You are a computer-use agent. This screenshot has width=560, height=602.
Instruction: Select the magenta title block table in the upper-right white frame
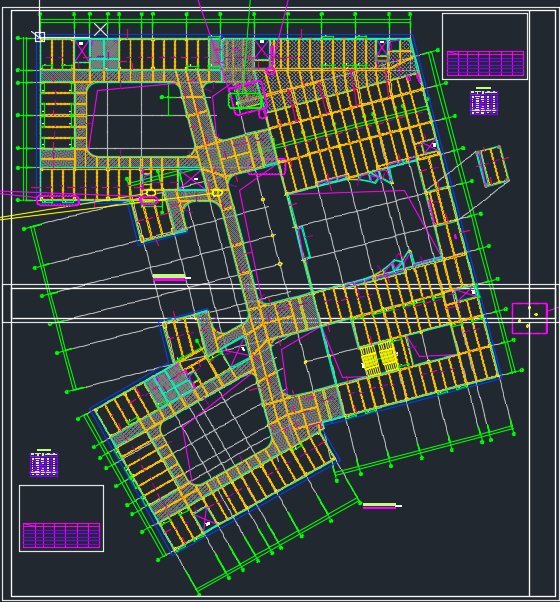(485, 63)
